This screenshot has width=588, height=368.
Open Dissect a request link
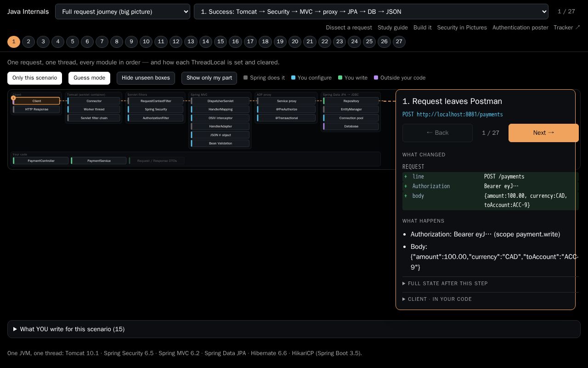click(349, 28)
